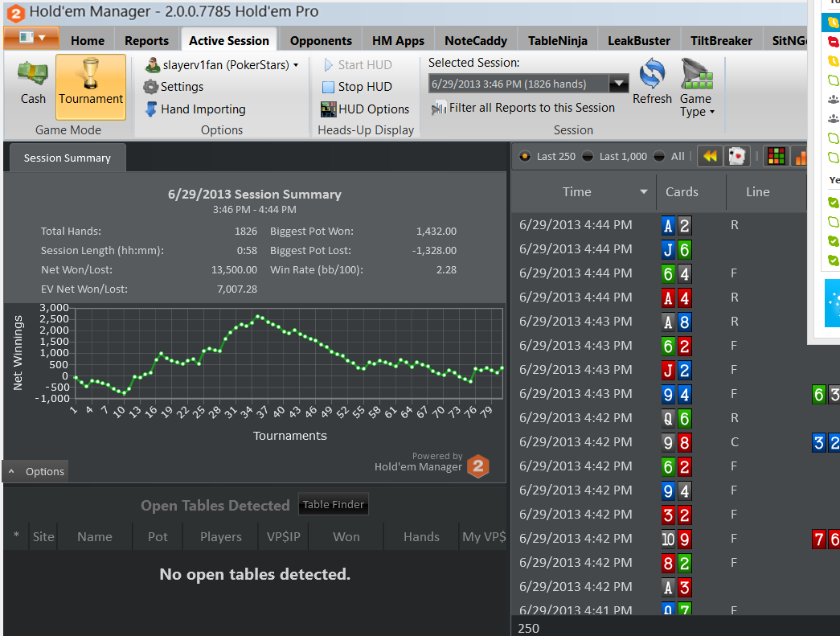This screenshot has width=840, height=636.
Task: Select the J 6 hole cards hand
Action: coord(677,250)
